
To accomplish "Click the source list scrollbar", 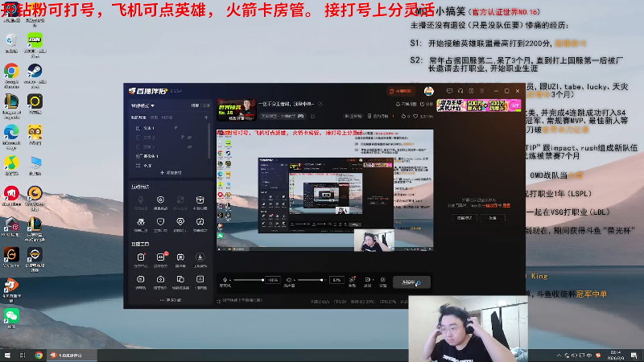I will coord(209,141).
